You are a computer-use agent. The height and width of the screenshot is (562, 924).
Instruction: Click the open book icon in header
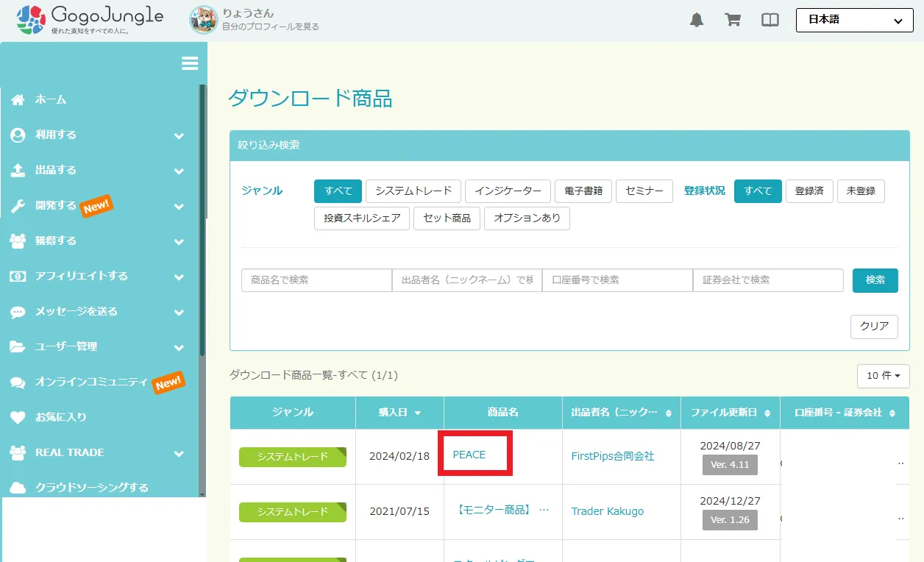pos(770,21)
